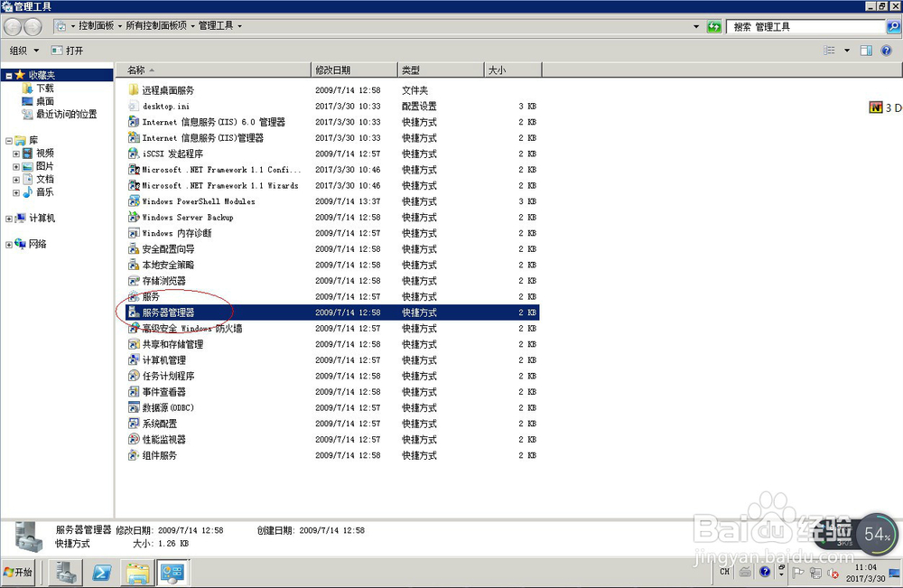Image resolution: width=903 pixels, height=588 pixels.
Task: Launch PowerShell from the taskbar
Action: [x=102, y=573]
